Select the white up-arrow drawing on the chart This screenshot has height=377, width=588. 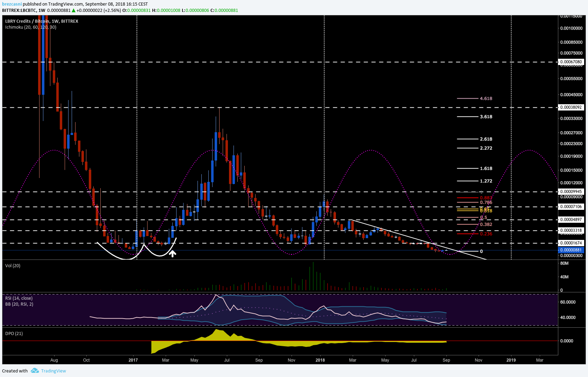(172, 254)
